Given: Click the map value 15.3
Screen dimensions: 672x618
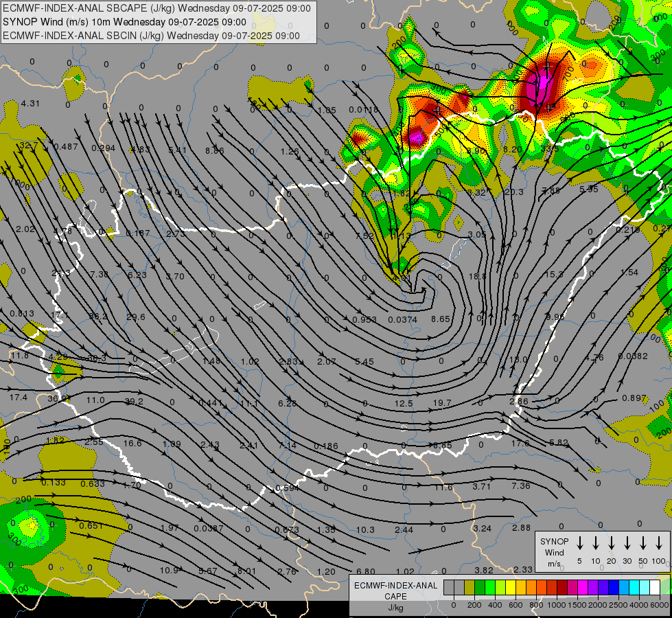Looking at the screenshot, I should pos(554,274).
